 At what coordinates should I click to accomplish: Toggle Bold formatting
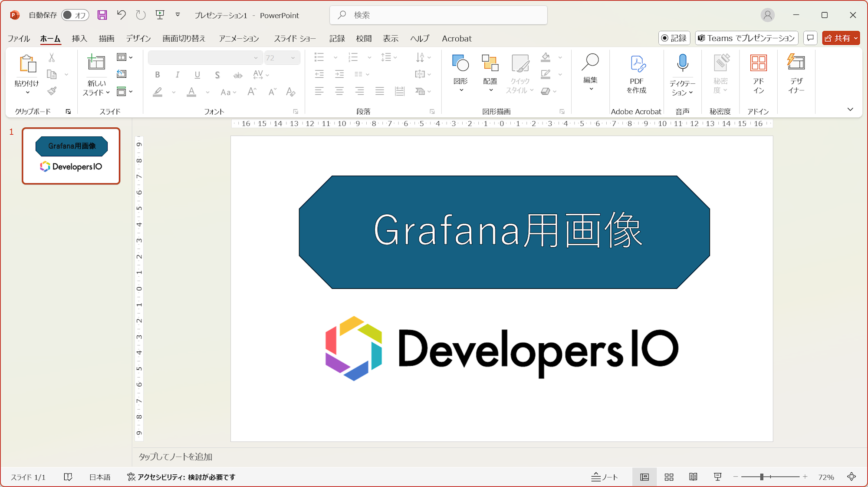point(158,75)
